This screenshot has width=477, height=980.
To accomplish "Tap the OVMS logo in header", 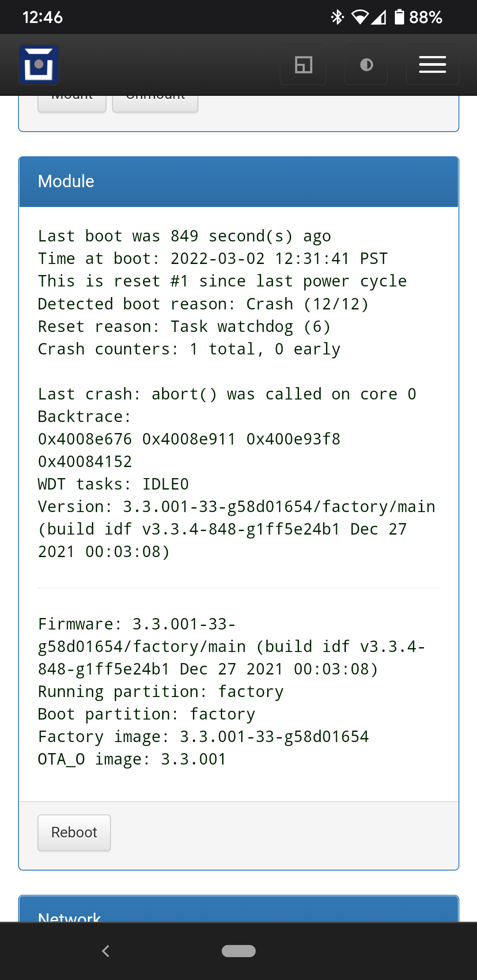I will [x=39, y=65].
